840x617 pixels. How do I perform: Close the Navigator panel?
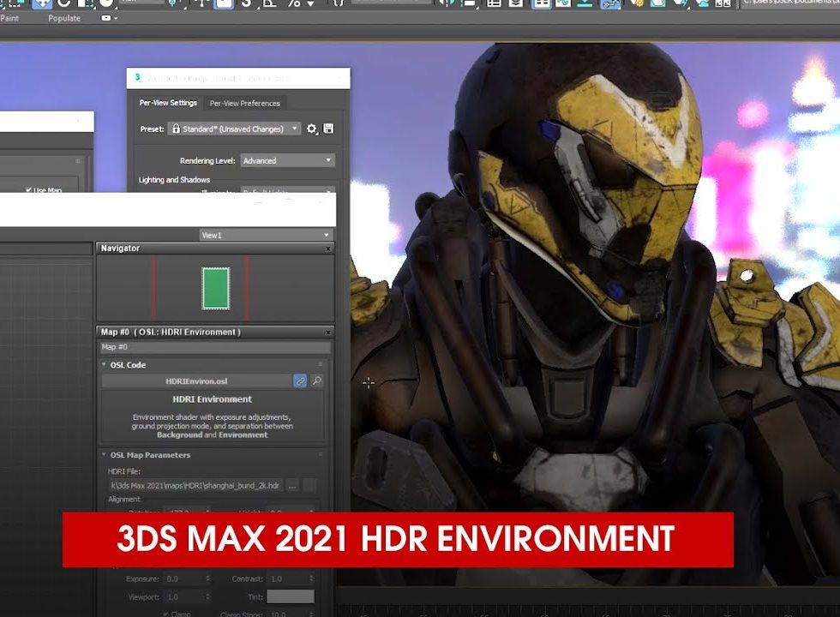[x=328, y=249]
